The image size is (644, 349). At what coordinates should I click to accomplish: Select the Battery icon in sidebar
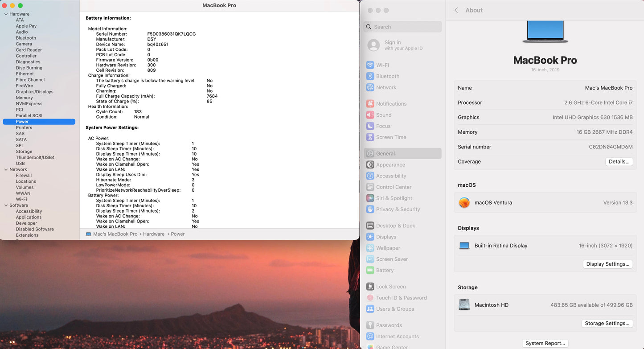[x=370, y=271]
